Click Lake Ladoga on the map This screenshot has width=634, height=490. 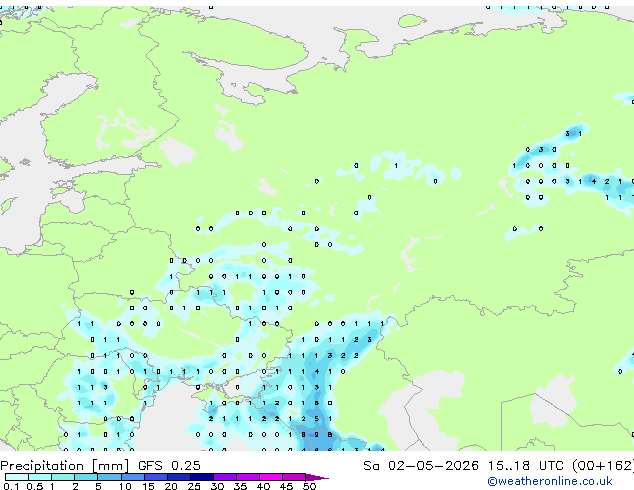coord(178,151)
